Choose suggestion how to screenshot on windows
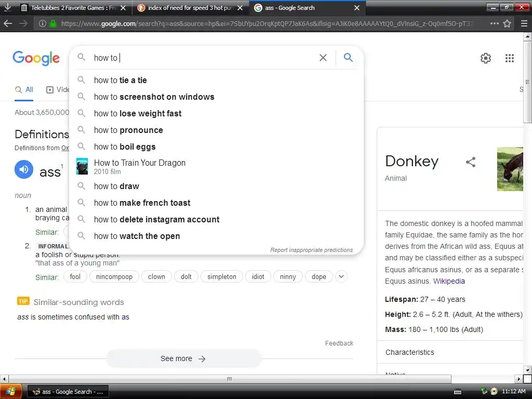Screen dimensions: 532x399 click(x=216, y=97)
